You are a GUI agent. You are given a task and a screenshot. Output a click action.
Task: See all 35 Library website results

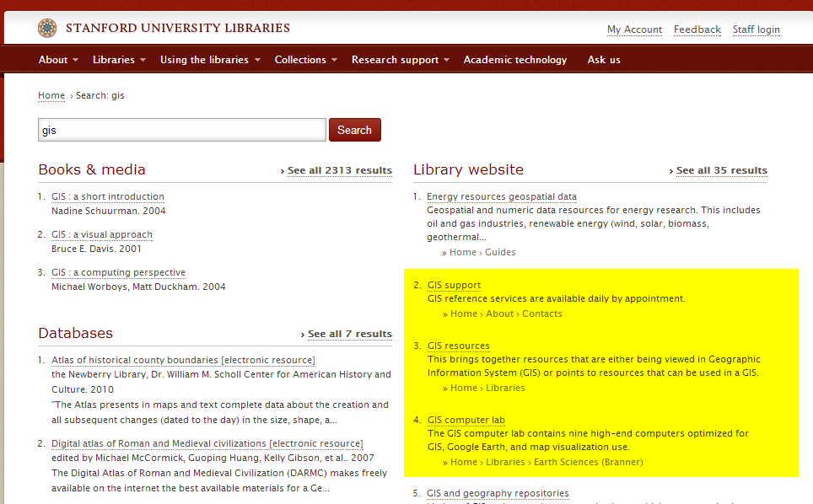tap(721, 170)
